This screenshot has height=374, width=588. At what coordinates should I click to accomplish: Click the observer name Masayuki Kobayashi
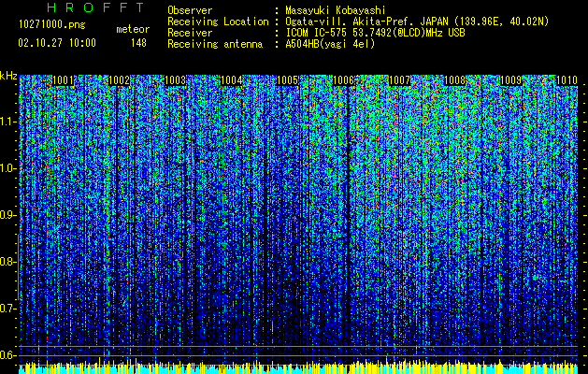pyautogui.click(x=335, y=10)
